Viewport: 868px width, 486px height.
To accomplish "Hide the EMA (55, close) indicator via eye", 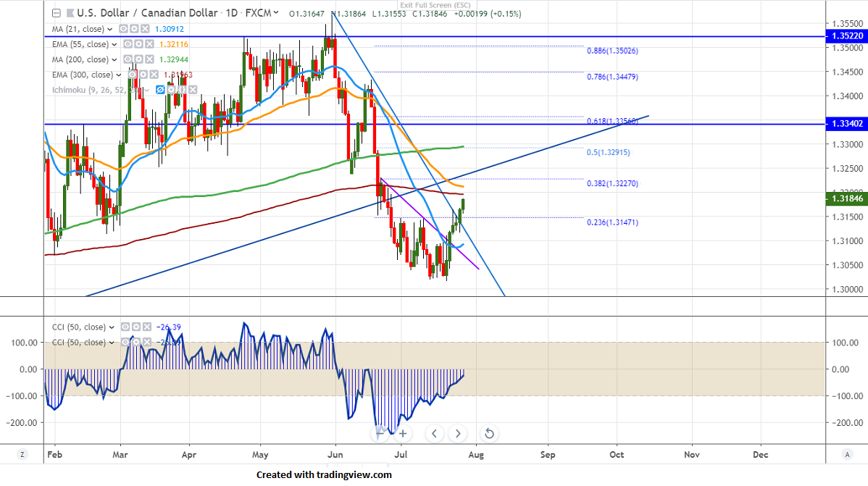I will (128, 44).
